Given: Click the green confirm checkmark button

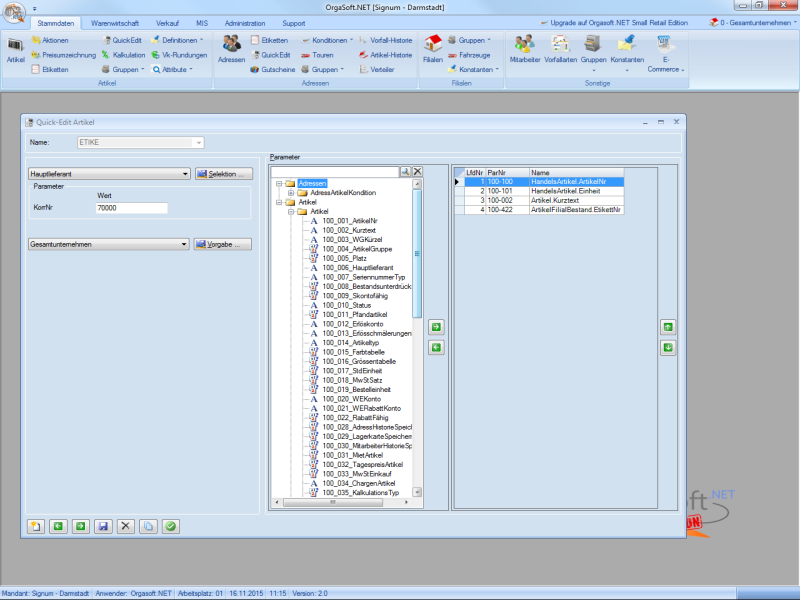Looking at the screenshot, I should [x=171, y=525].
